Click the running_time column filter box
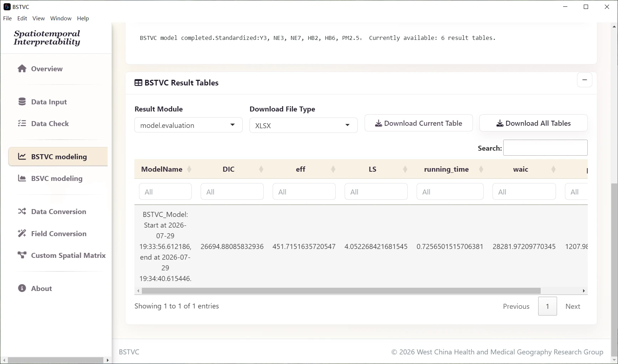 (x=450, y=192)
